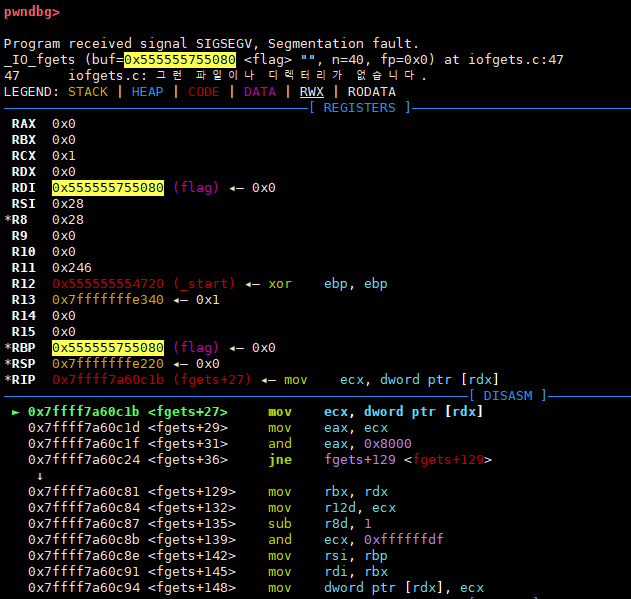631x599 pixels.
Task: Select the R9 register name
Action: (x=20, y=236)
